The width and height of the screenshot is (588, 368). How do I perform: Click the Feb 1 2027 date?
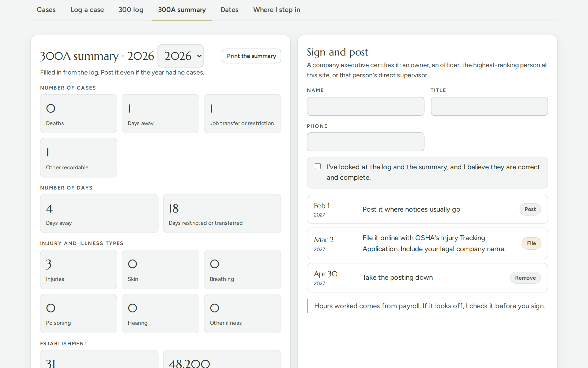tap(322, 209)
